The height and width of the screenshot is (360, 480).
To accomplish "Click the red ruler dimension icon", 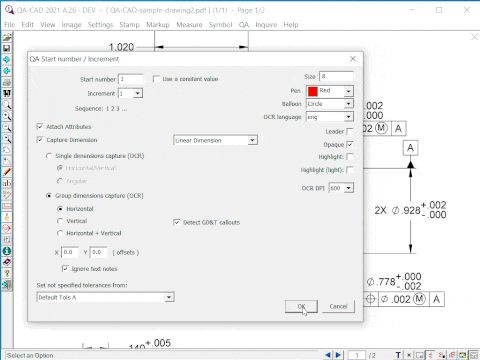I will tap(7, 206).
